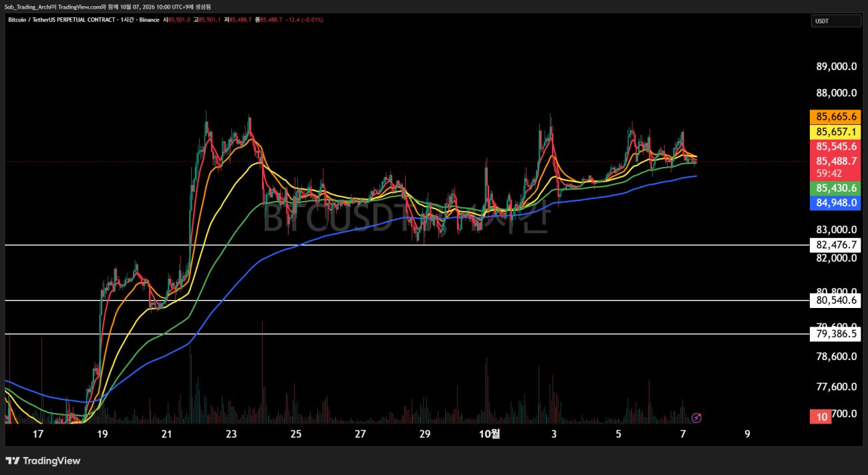Click date 29 on the time axis

pos(425,434)
